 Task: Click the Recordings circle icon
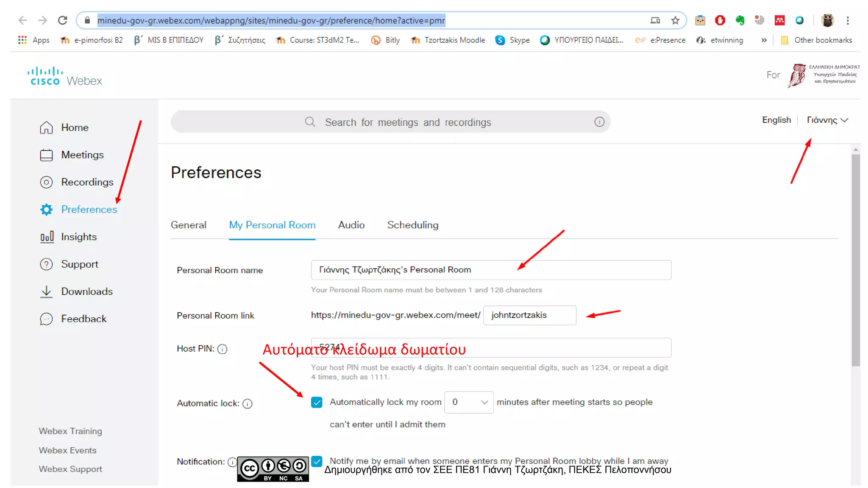click(x=46, y=182)
